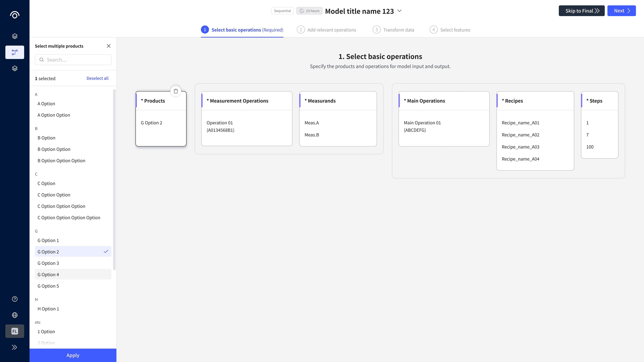Click the Deselect all link
This screenshot has width=644, height=362.
click(97, 78)
